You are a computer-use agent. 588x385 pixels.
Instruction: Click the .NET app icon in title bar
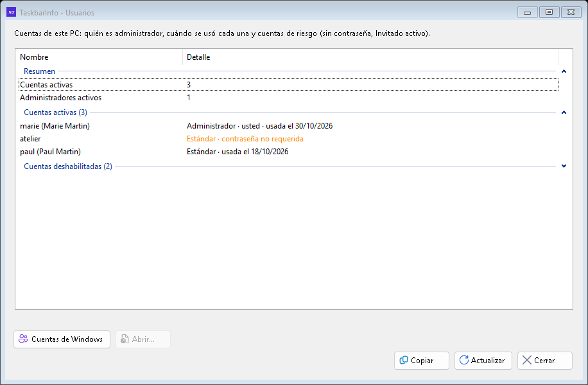click(x=12, y=12)
